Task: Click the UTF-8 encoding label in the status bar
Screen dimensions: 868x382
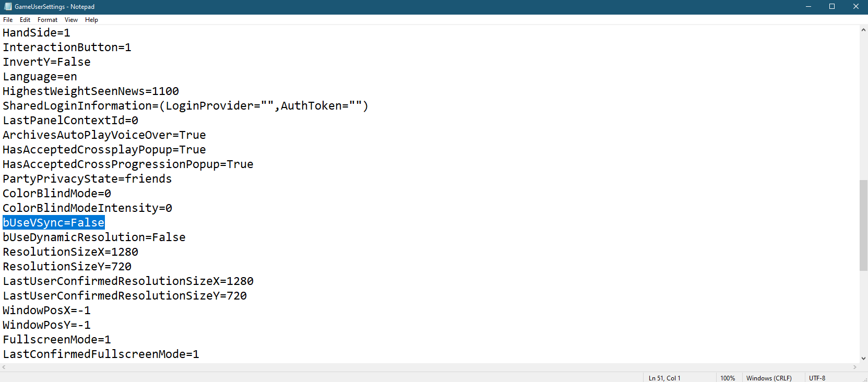Action: click(817, 378)
